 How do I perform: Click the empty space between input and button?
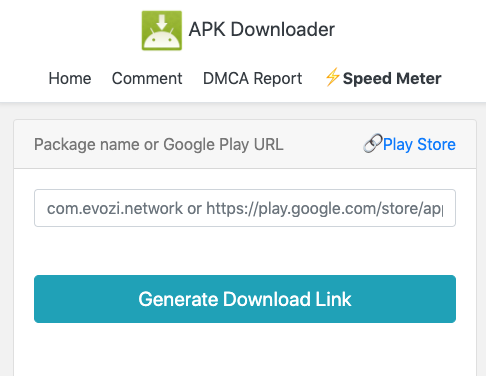pos(245,251)
